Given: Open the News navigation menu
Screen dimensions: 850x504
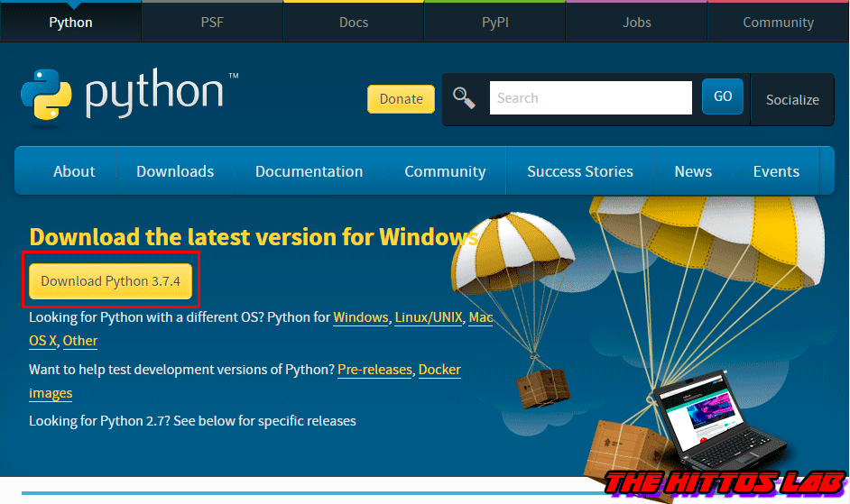Looking at the screenshot, I should (693, 171).
